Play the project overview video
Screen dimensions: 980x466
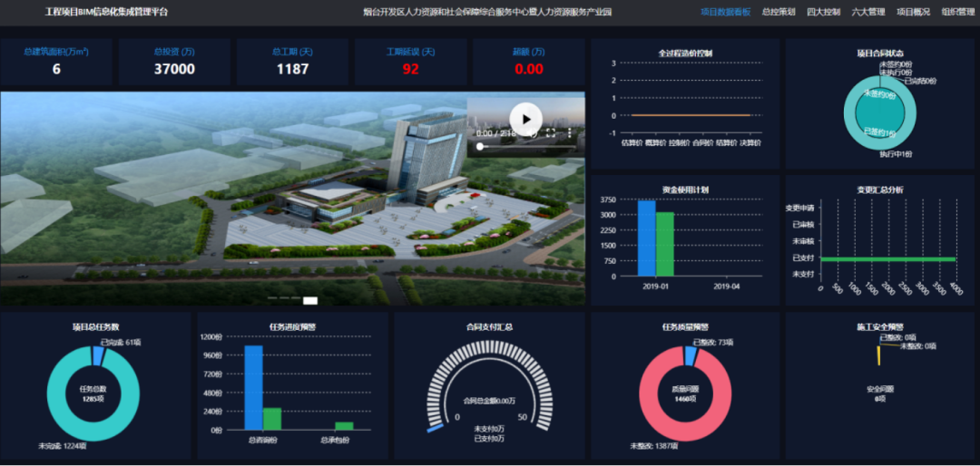(525, 119)
